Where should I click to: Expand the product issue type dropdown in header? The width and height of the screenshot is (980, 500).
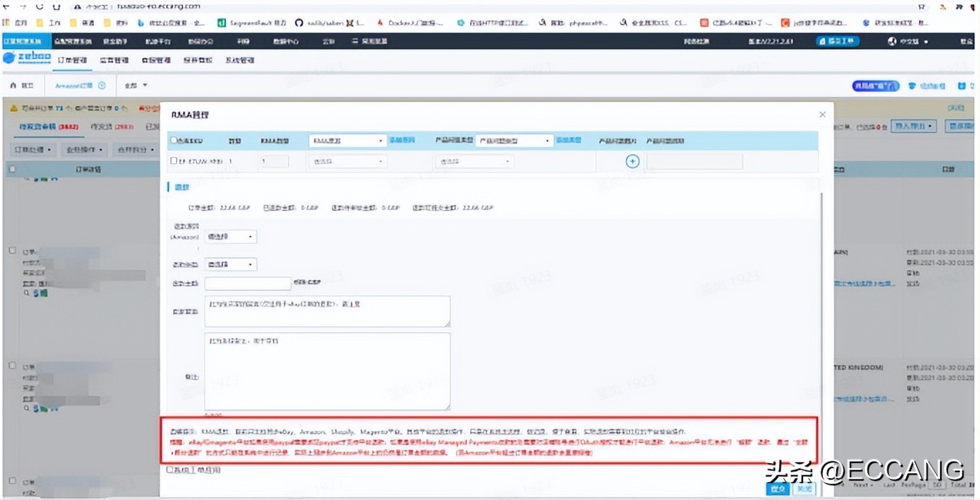(514, 141)
